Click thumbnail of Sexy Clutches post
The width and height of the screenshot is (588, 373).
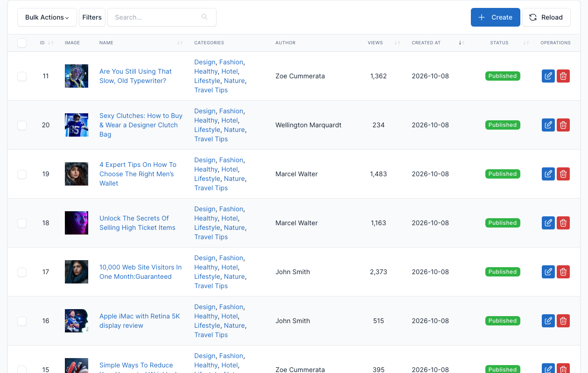pyautogui.click(x=77, y=125)
